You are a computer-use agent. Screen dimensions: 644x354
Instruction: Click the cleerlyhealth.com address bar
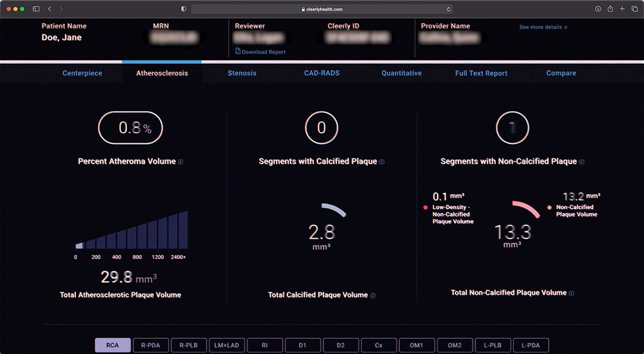pos(321,9)
